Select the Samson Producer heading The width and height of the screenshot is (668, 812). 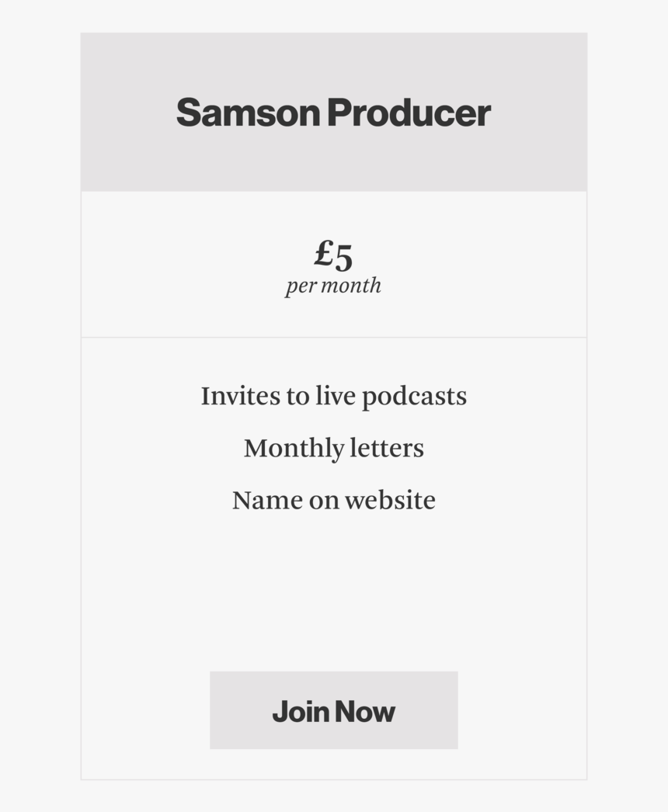coord(333,113)
